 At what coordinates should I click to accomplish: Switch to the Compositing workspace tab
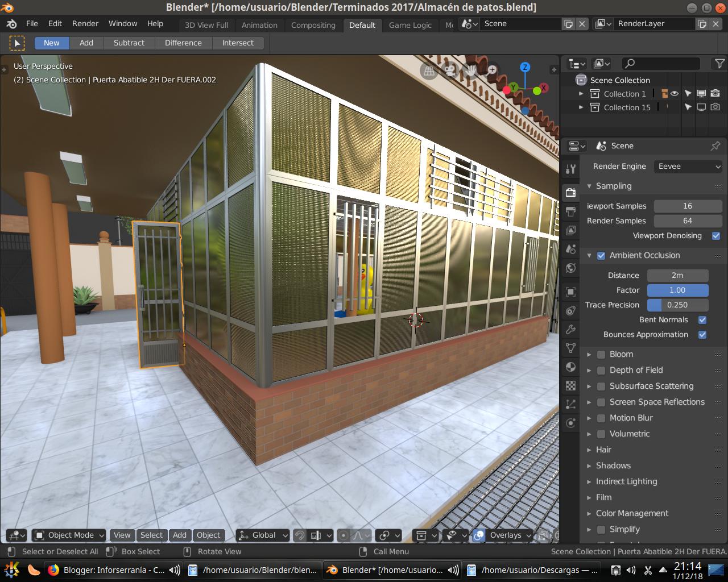click(x=313, y=25)
